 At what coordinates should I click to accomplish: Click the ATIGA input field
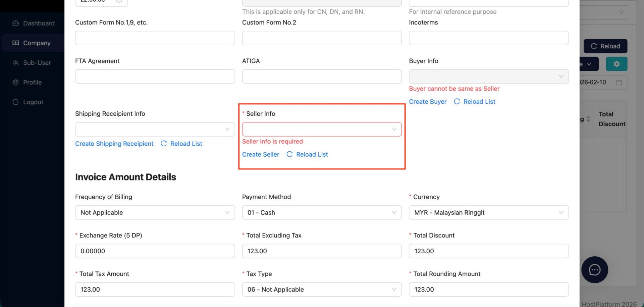(x=322, y=76)
